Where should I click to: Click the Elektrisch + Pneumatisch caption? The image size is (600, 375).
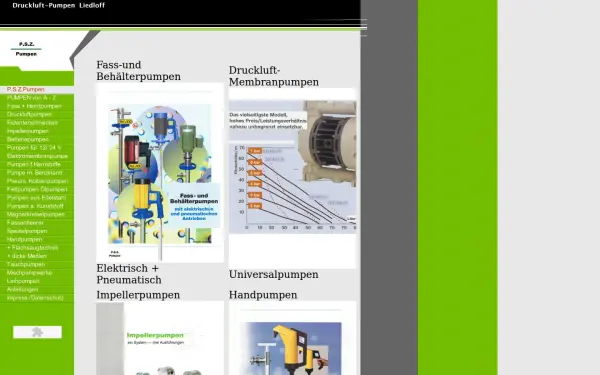(129, 274)
